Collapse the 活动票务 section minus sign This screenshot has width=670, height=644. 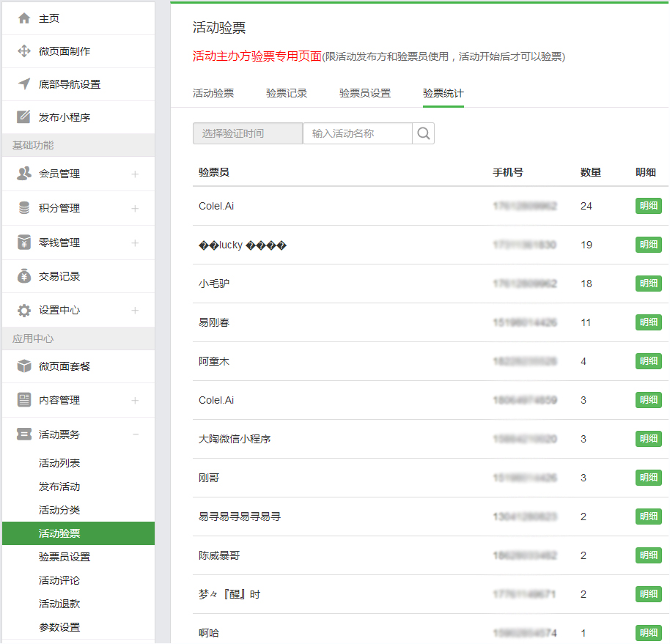point(135,434)
